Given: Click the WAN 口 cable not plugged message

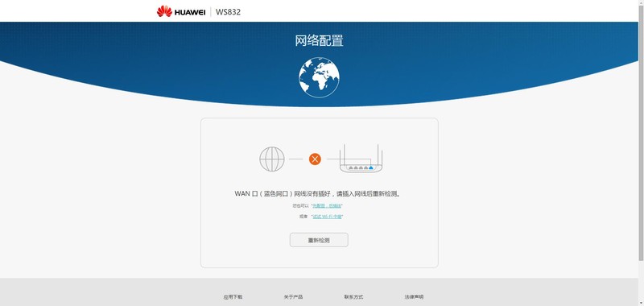Looking at the screenshot, I should coord(317,193).
